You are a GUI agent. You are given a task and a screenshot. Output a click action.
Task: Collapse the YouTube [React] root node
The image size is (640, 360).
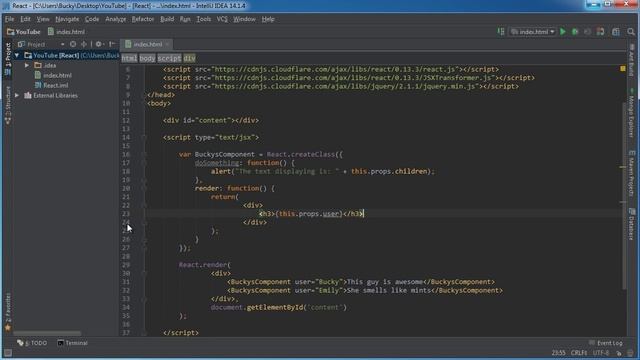(17, 55)
